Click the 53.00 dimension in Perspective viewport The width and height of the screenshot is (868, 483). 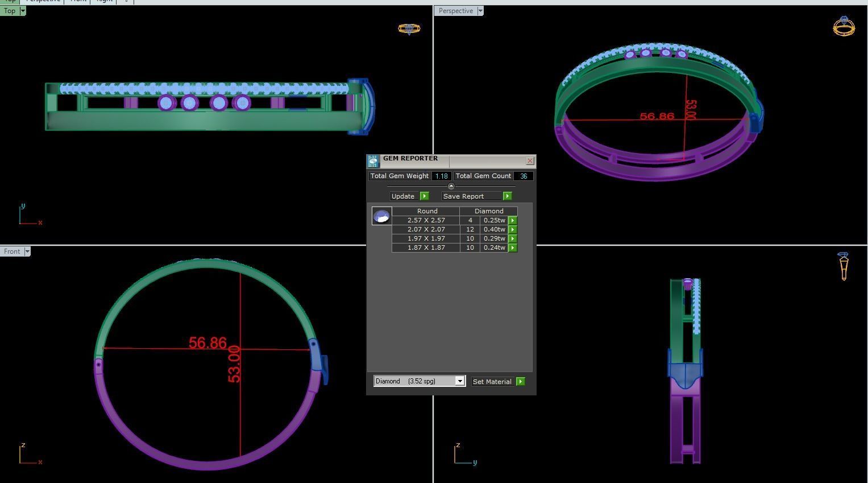coord(691,109)
